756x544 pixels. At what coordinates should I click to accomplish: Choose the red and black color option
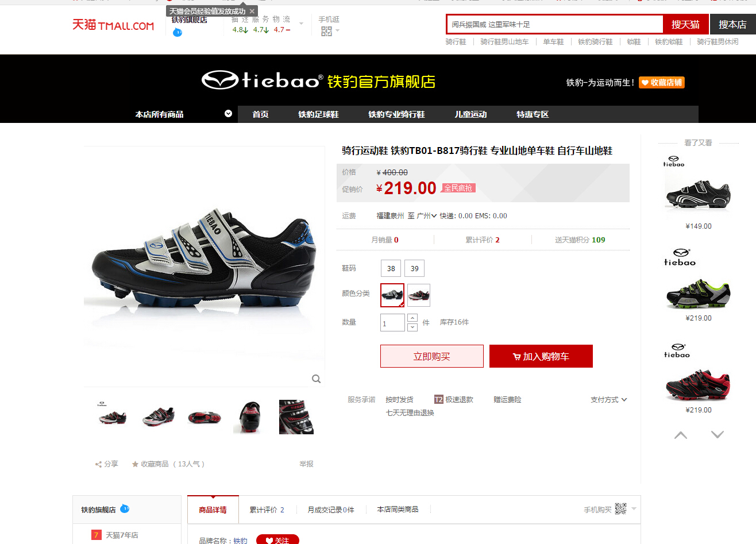pyautogui.click(x=419, y=295)
